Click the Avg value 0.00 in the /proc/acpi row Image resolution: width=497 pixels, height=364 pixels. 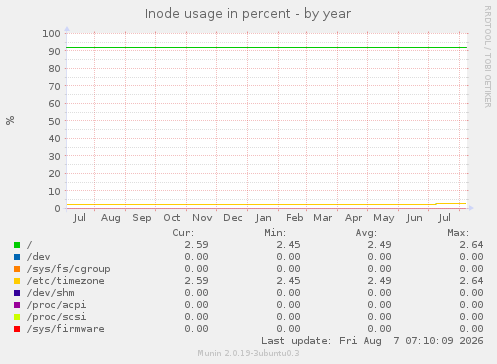[380, 305]
